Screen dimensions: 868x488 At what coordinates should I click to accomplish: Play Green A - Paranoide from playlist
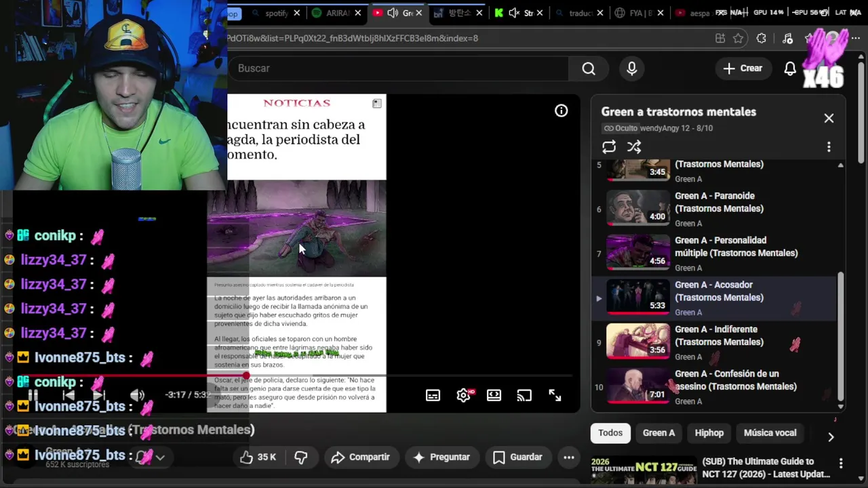click(x=715, y=208)
